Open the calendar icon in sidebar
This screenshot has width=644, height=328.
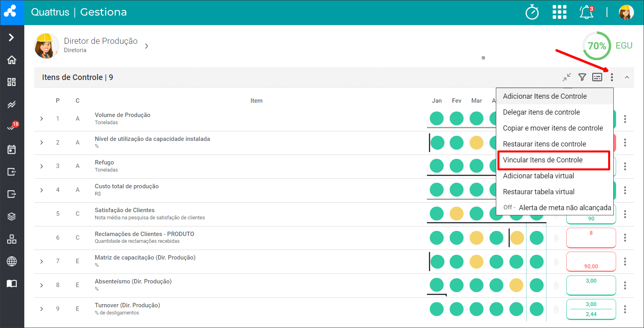(x=12, y=150)
